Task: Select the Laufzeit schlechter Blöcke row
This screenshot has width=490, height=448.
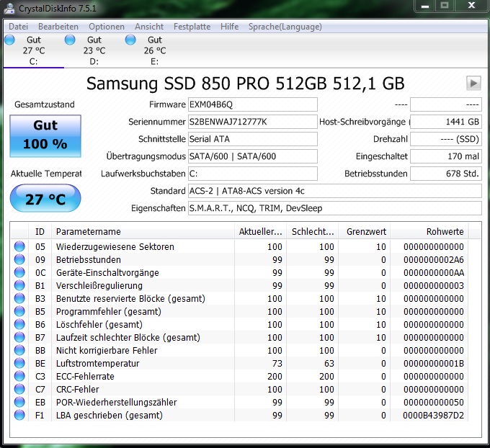Action: pyautogui.click(x=239, y=337)
